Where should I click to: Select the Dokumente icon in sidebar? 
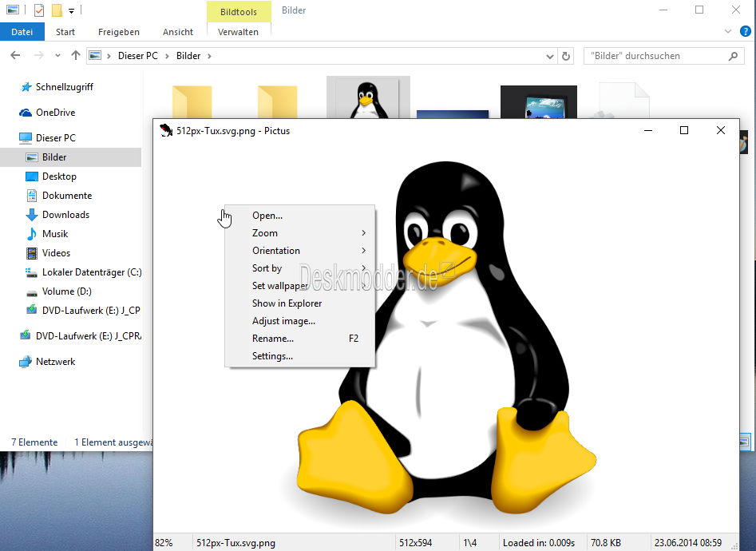pos(32,196)
